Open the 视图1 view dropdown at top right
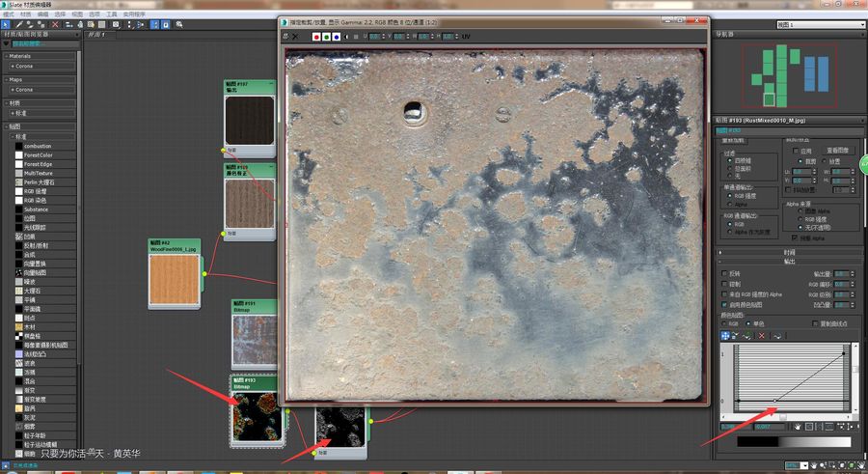868x474 pixels. (x=820, y=24)
